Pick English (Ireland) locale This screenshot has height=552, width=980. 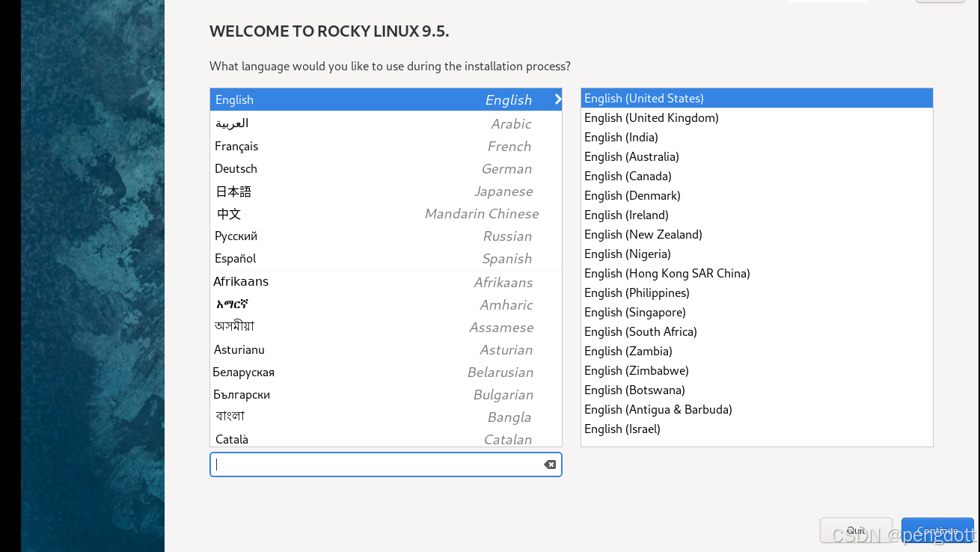(x=757, y=215)
